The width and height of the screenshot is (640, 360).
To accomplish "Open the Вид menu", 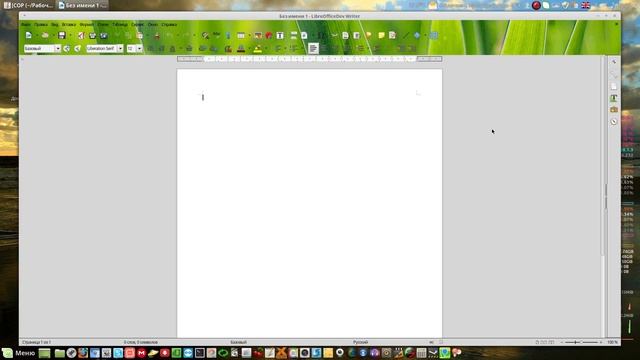I will (x=55, y=24).
